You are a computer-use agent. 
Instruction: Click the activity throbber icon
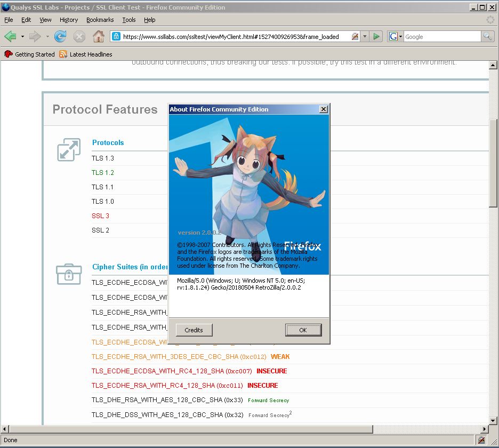tap(490, 20)
